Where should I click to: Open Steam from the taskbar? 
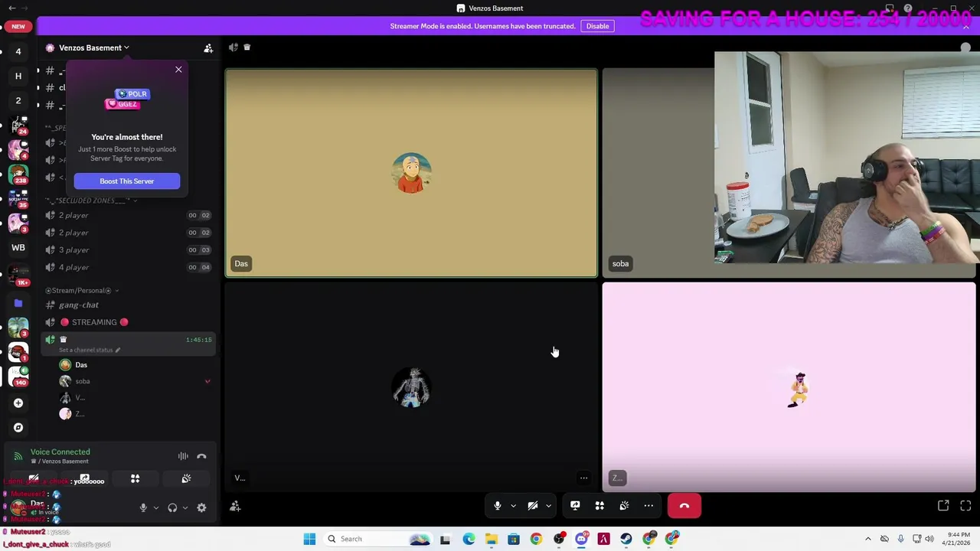626,539
